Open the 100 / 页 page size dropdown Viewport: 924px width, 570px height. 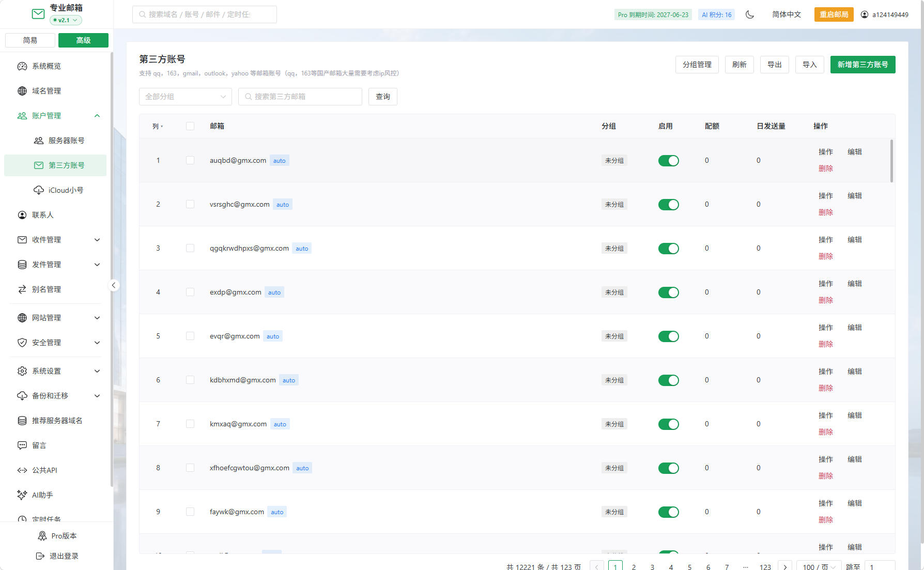[x=819, y=567]
